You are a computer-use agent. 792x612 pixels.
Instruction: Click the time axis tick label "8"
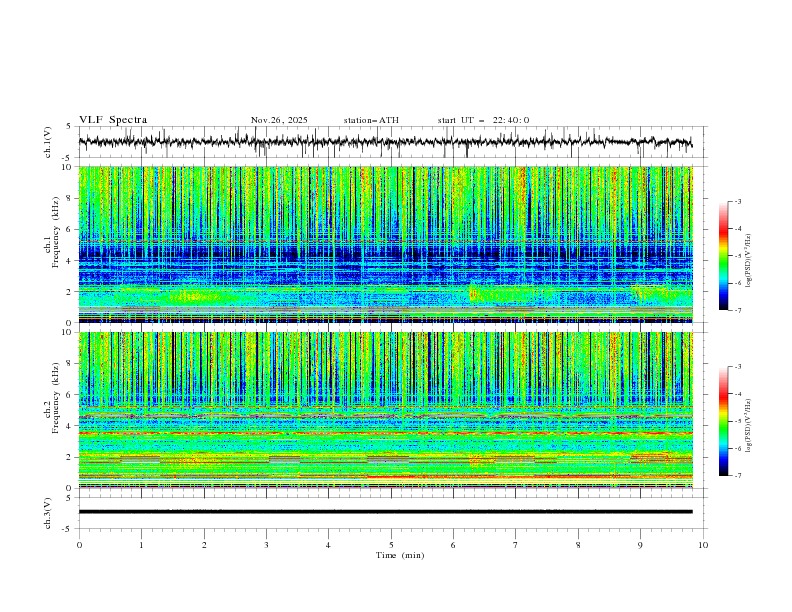[x=578, y=545]
